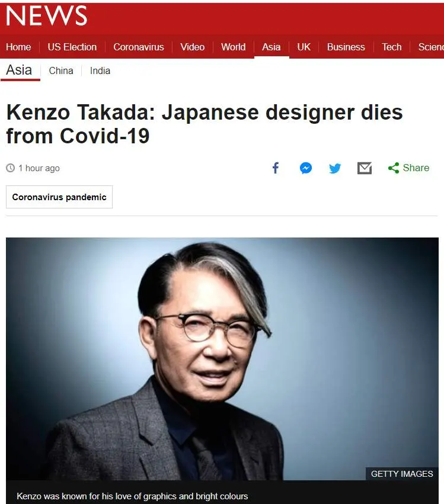Open the Coronavirus pandemic topic tag

point(59,197)
